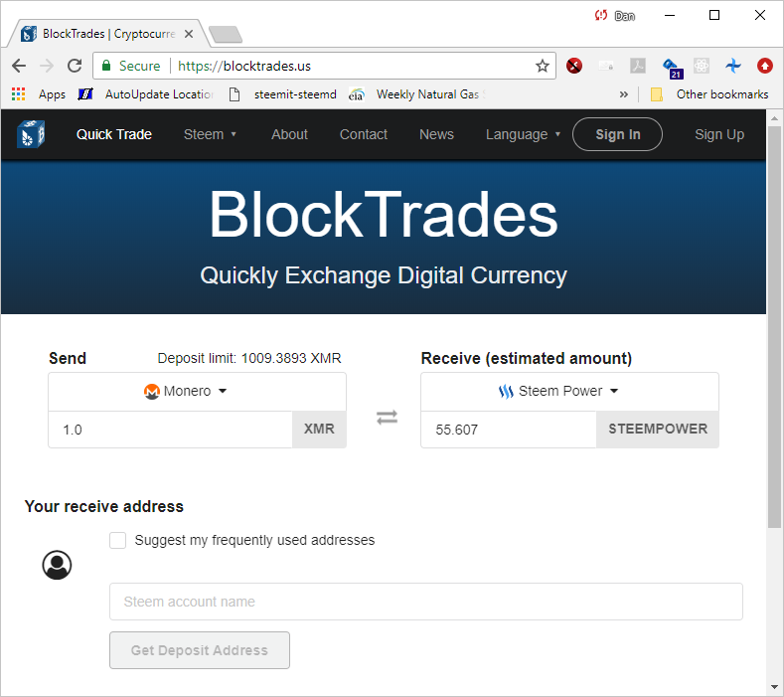Open the News page
The height and width of the screenshot is (697, 784).
tap(436, 134)
